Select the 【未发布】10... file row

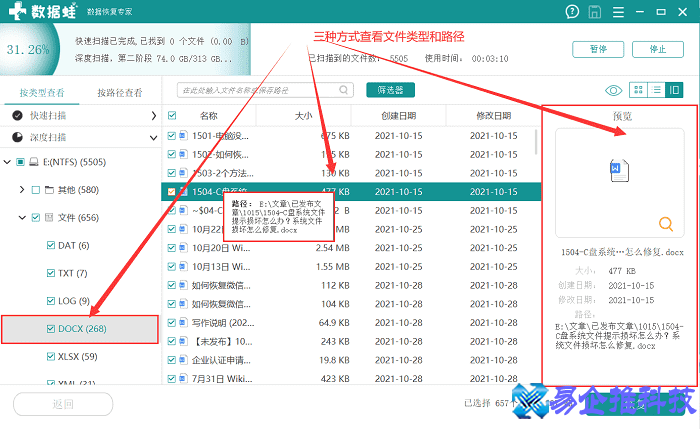tap(351, 341)
